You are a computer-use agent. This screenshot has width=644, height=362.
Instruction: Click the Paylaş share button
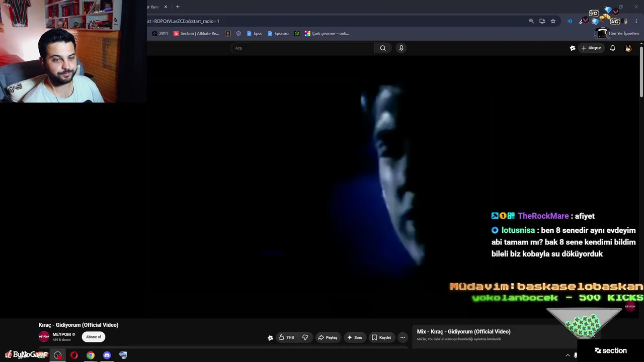click(328, 337)
